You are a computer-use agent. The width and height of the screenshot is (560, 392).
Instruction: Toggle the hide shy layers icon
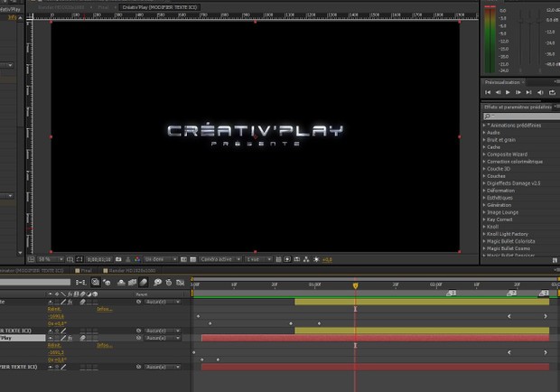[x=121, y=283]
